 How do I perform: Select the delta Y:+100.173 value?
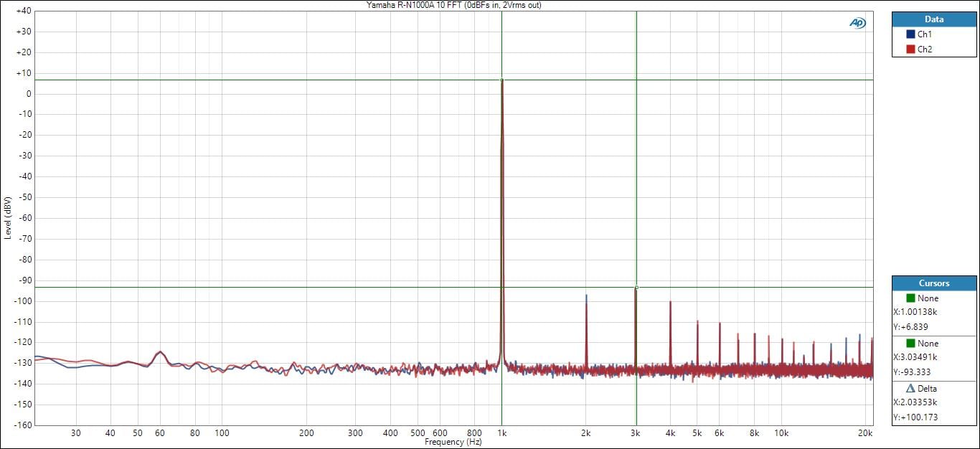pyautogui.click(x=915, y=417)
